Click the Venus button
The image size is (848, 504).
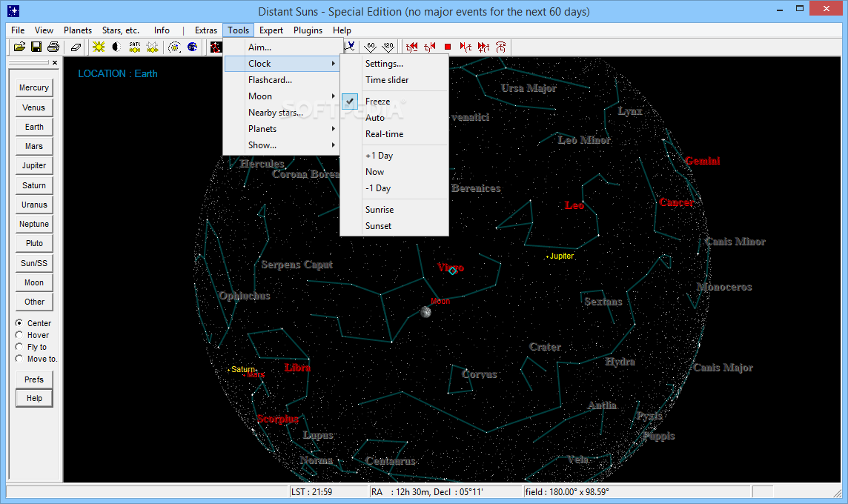tap(34, 107)
